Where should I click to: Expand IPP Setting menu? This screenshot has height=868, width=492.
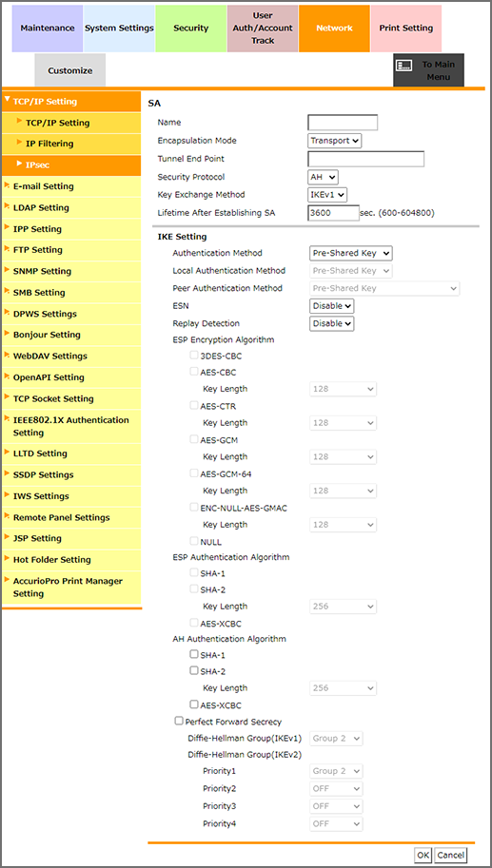tap(71, 229)
